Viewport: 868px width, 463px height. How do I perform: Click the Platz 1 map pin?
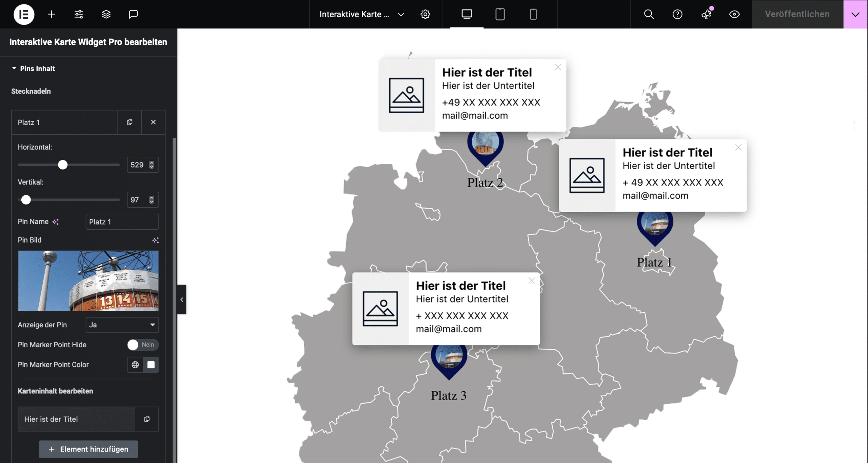[x=655, y=229]
